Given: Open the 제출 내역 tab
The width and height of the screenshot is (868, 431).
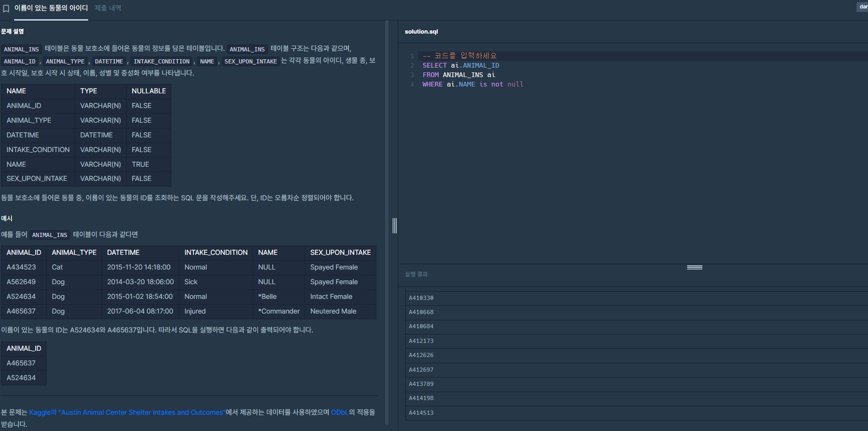Looking at the screenshot, I should (x=108, y=8).
